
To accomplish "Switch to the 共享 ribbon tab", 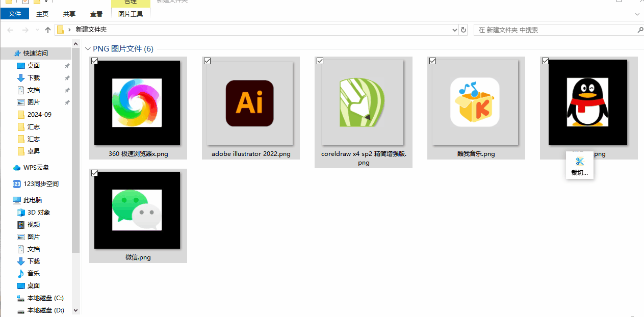I will point(69,14).
